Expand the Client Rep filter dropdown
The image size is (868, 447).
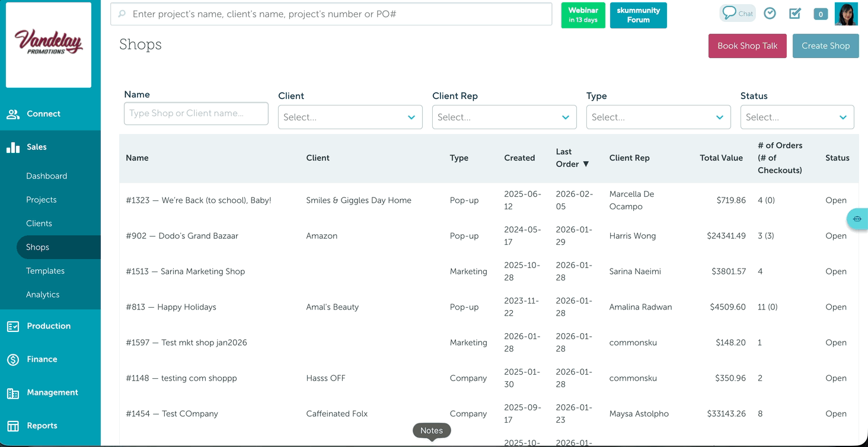pos(504,117)
